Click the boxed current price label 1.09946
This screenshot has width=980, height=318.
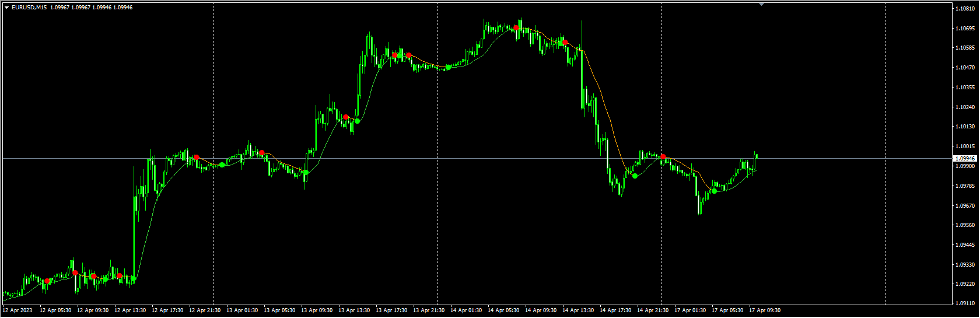[x=964, y=158]
